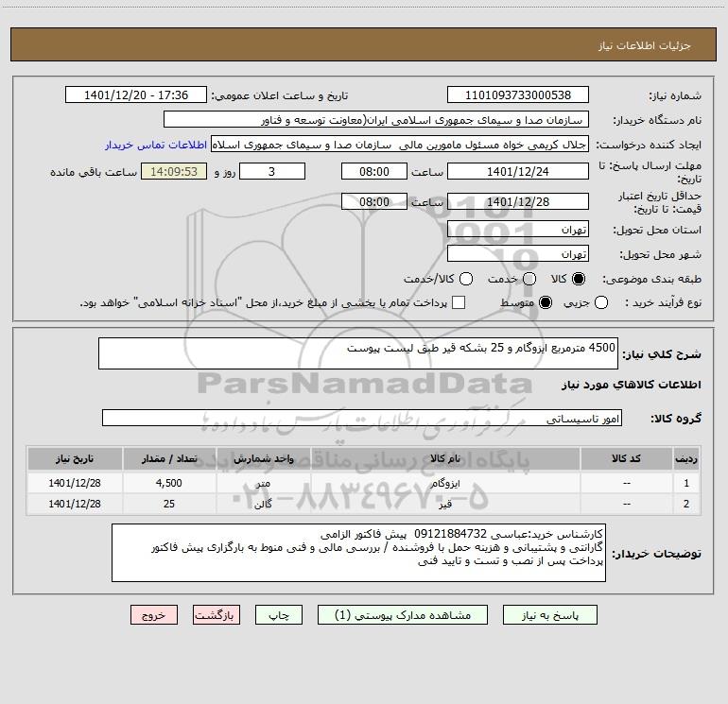Click the قیر item name cell
Image resolution: width=728 pixels, height=704 pixels.
445,504
